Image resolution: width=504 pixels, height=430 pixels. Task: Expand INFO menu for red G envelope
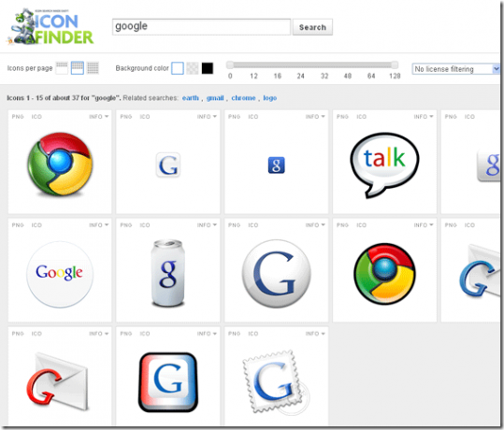[99, 334]
